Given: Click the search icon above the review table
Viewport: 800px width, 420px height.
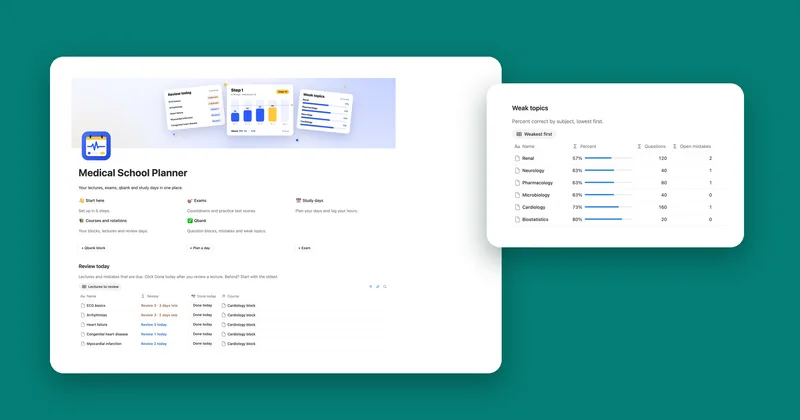Looking at the screenshot, I should [x=385, y=287].
